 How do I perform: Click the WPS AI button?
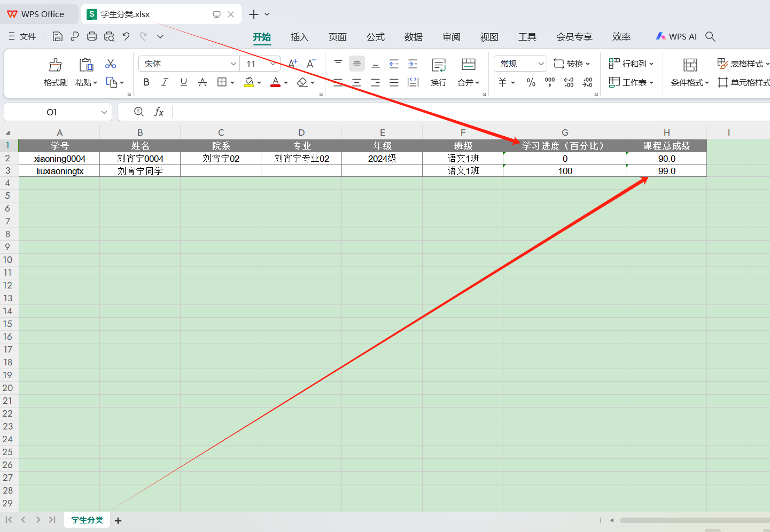pos(676,36)
